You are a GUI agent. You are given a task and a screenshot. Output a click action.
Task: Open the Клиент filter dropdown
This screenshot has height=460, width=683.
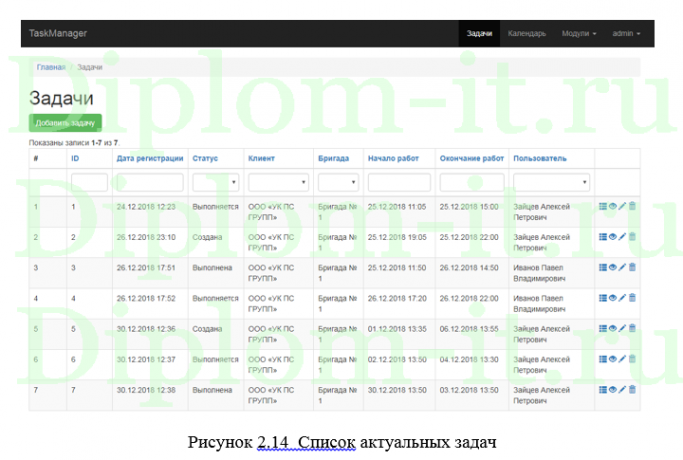[x=278, y=182]
